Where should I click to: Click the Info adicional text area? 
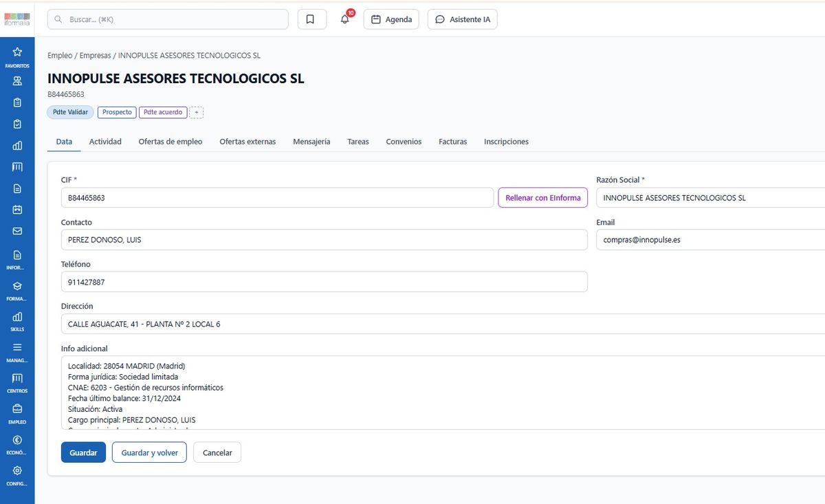click(443, 393)
